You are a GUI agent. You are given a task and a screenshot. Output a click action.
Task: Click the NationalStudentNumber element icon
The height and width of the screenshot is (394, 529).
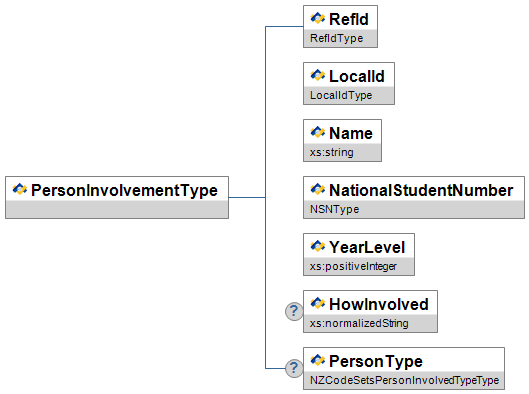click(x=317, y=189)
